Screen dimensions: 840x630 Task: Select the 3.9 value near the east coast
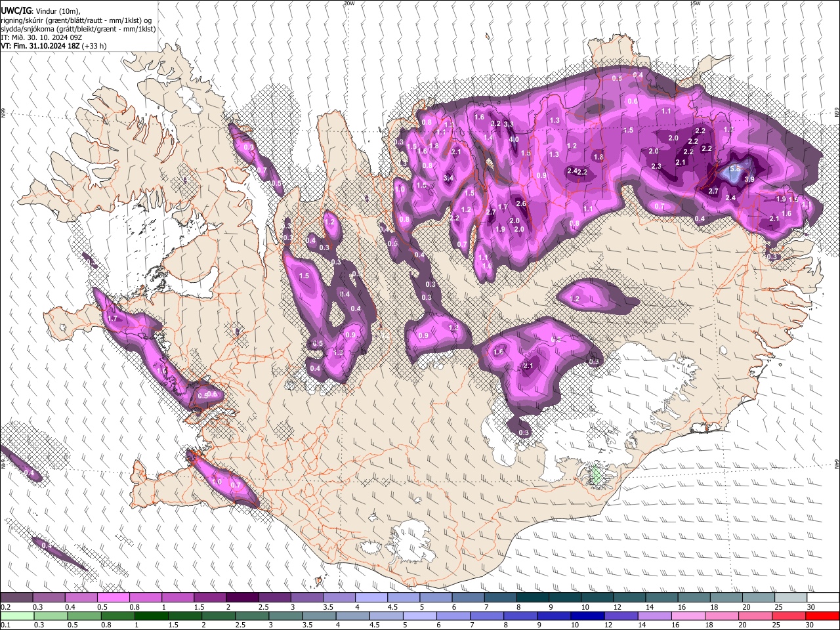point(749,179)
